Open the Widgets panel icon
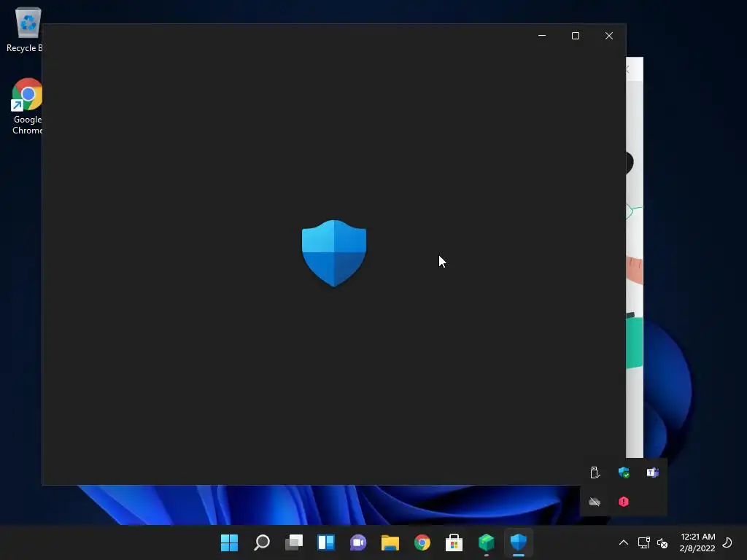 326,542
